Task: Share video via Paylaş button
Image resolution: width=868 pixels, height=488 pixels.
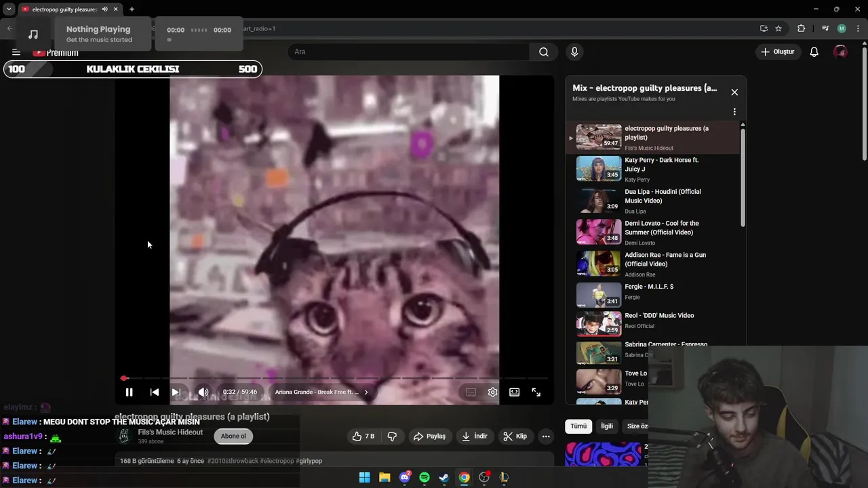Action: tap(429, 436)
